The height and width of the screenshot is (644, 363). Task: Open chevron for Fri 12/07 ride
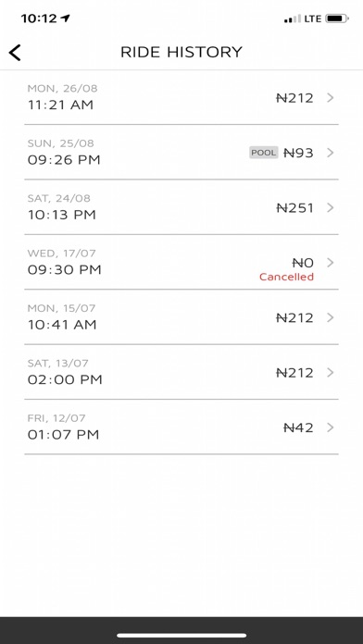coord(330,428)
